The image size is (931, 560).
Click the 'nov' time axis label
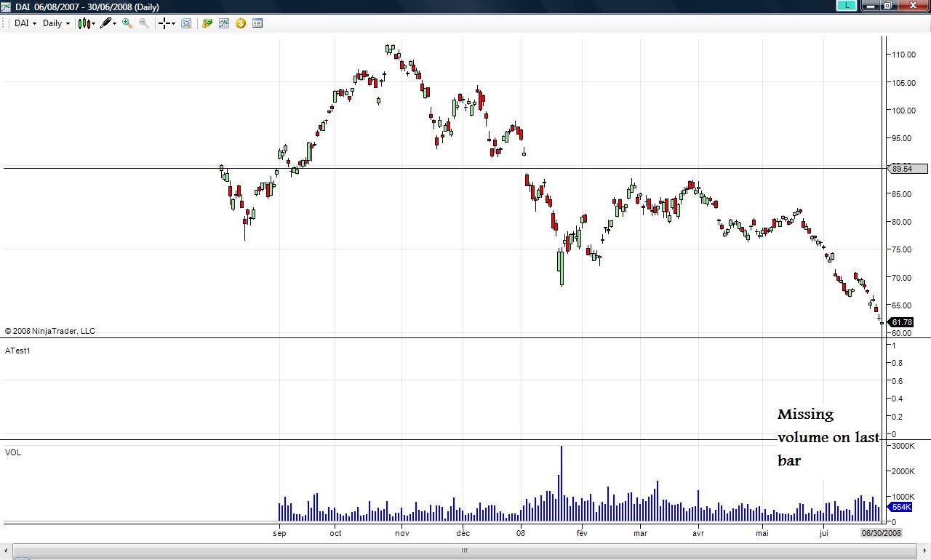pos(402,533)
